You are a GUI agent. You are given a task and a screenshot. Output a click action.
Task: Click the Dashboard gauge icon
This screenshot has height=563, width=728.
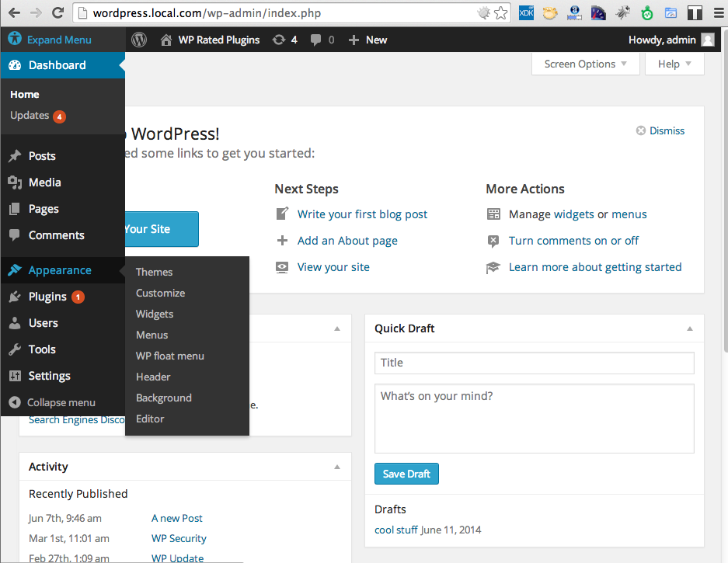click(x=15, y=65)
